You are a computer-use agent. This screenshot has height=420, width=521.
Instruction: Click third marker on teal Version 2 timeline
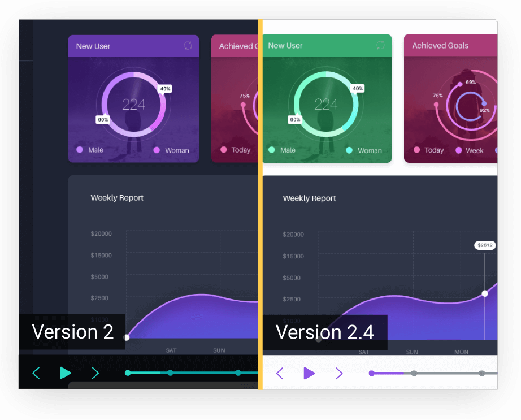click(238, 373)
